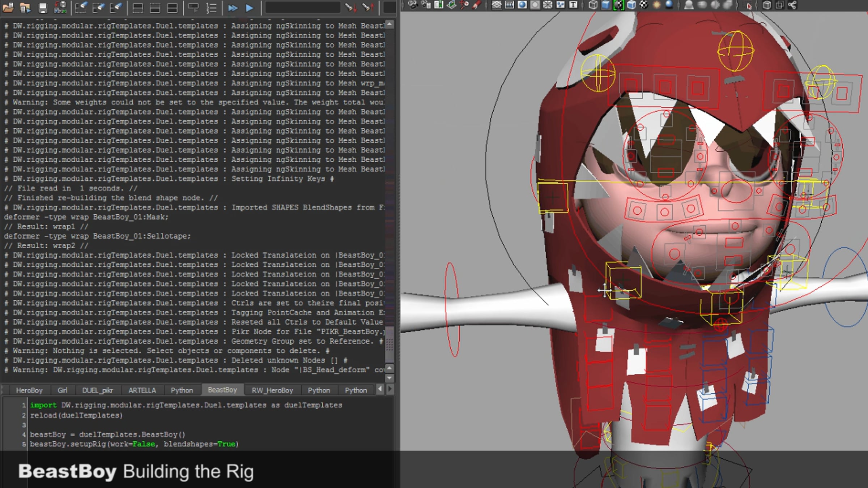Click the Search Down icon

coord(350,7)
